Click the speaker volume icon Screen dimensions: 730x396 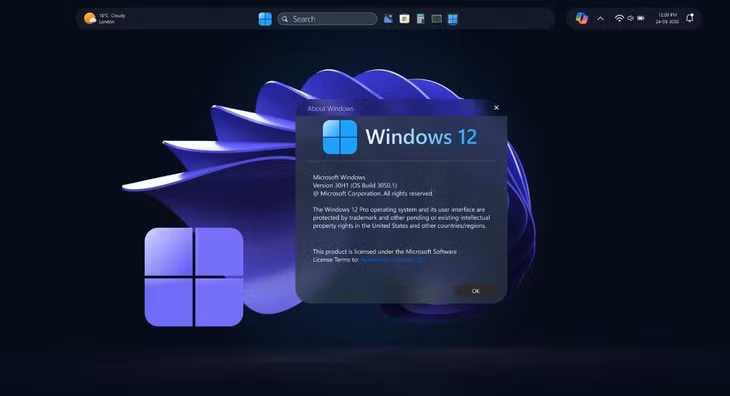[x=630, y=18]
